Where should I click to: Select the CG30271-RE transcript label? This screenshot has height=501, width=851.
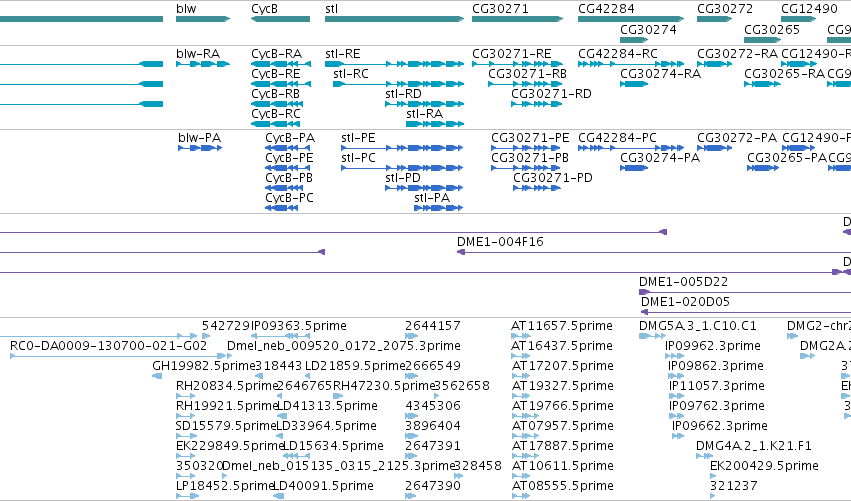(x=512, y=54)
